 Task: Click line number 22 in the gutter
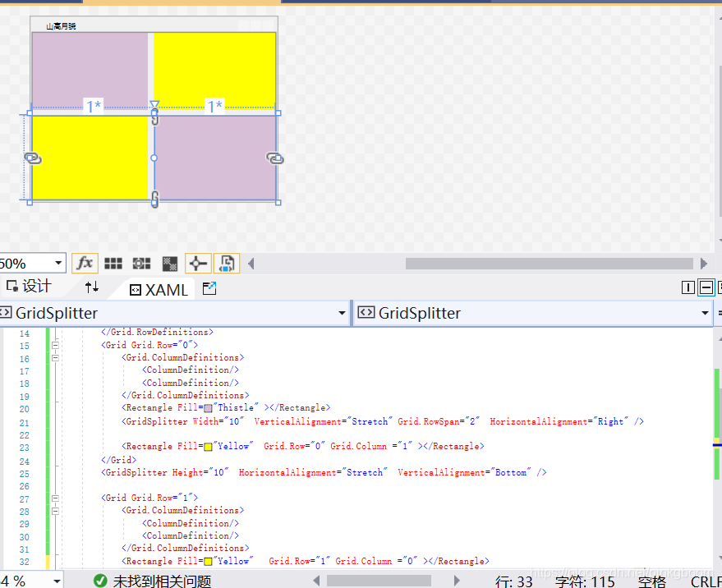(25, 435)
